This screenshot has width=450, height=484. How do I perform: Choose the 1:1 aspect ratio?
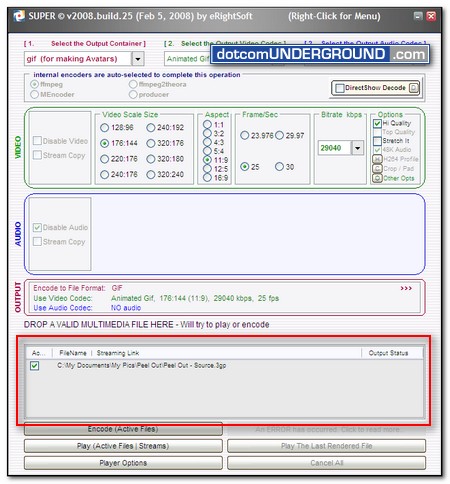[x=207, y=125]
